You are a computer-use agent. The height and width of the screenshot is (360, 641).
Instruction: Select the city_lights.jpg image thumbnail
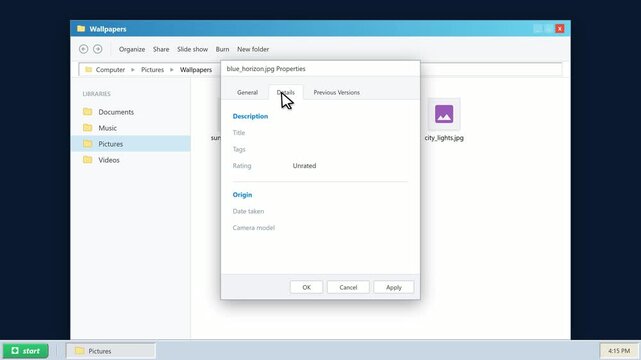pos(444,114)
